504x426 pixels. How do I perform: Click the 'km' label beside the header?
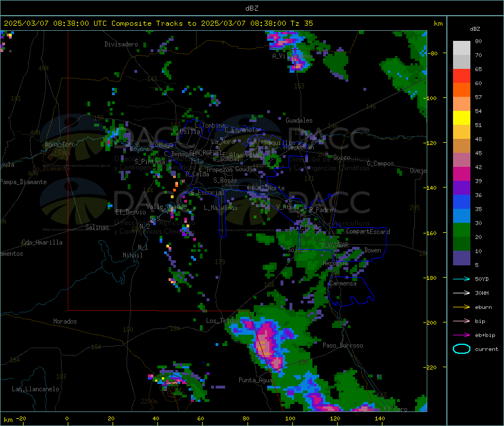tap(438, 24)
